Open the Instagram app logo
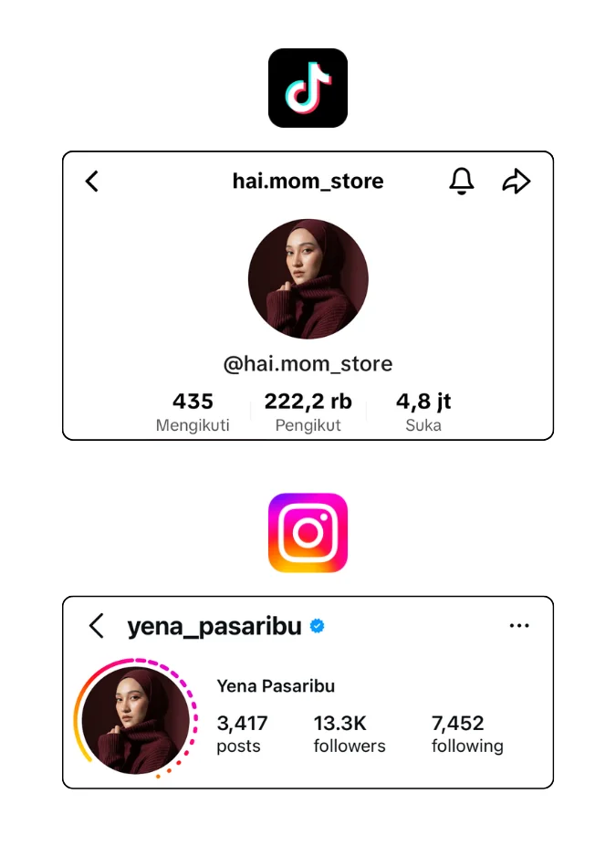This screenshot has height=856, width=616. [308, 533]
